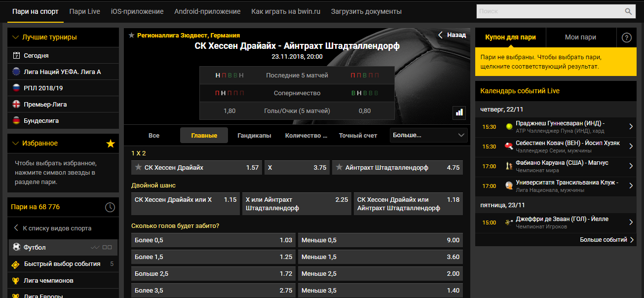Expand the Праджнеш Гуннесваран event arrow
The width and height of the screenshot is (644, 298).
coord(631,127)
